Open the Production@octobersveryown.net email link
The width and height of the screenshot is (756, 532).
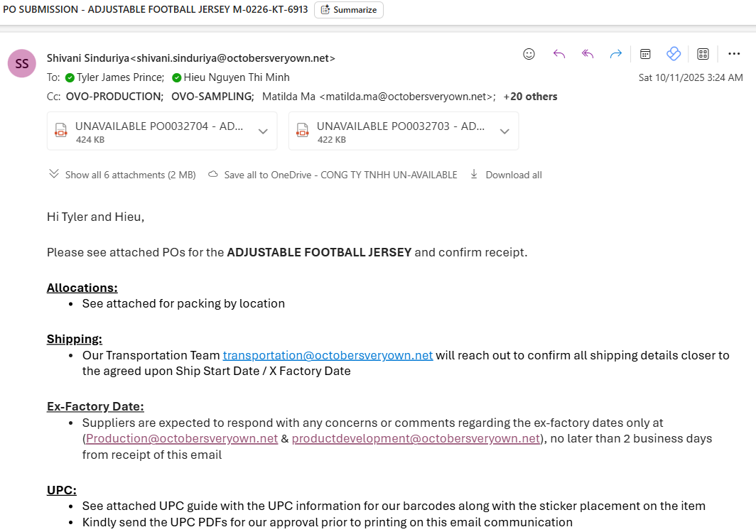[x=182, y=438]
